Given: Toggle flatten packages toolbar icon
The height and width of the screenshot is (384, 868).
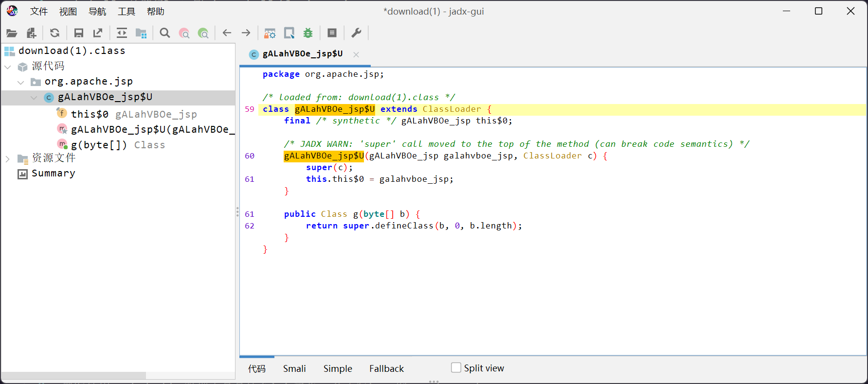Looking at the screenshot, I should 141,33.
